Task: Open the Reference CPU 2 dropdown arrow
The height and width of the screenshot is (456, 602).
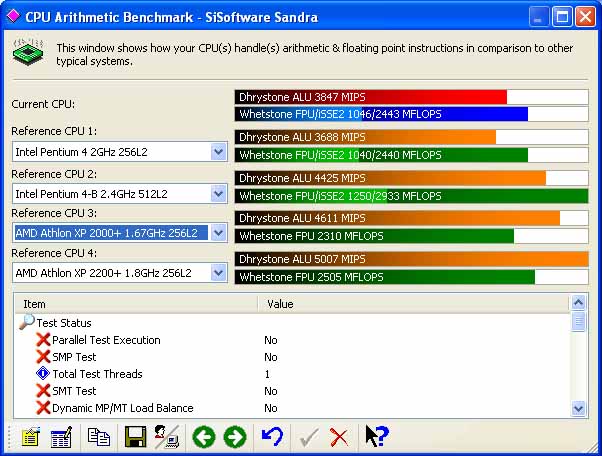Action: coord(218,193)
